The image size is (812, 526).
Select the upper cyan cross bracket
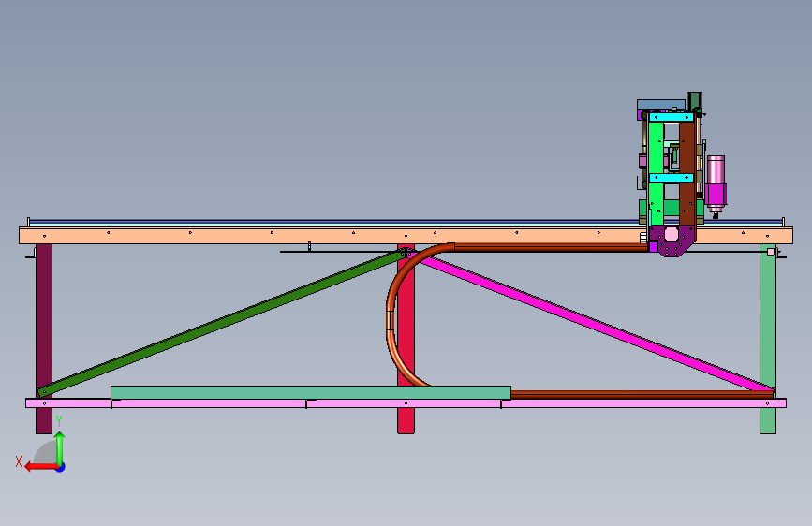pos(672,118)
